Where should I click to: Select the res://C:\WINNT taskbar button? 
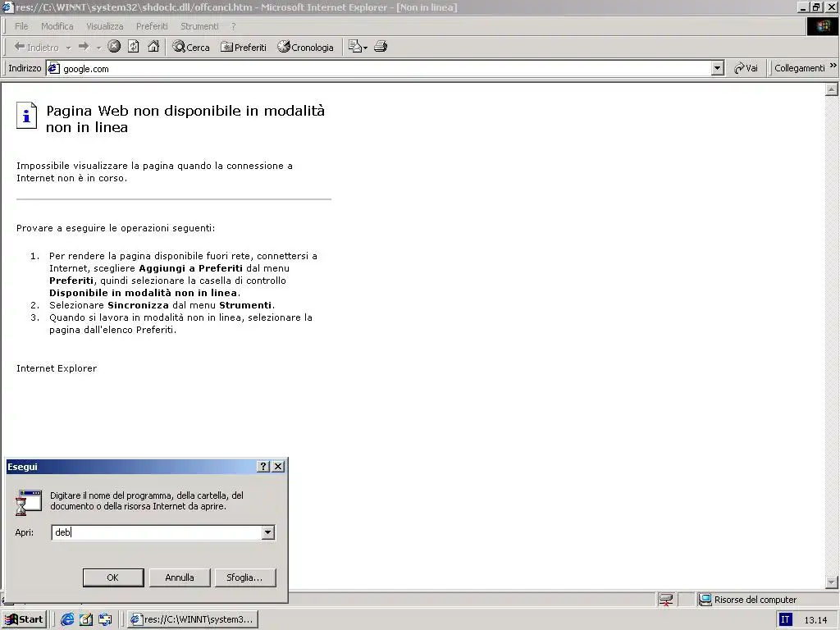[193, 619]
